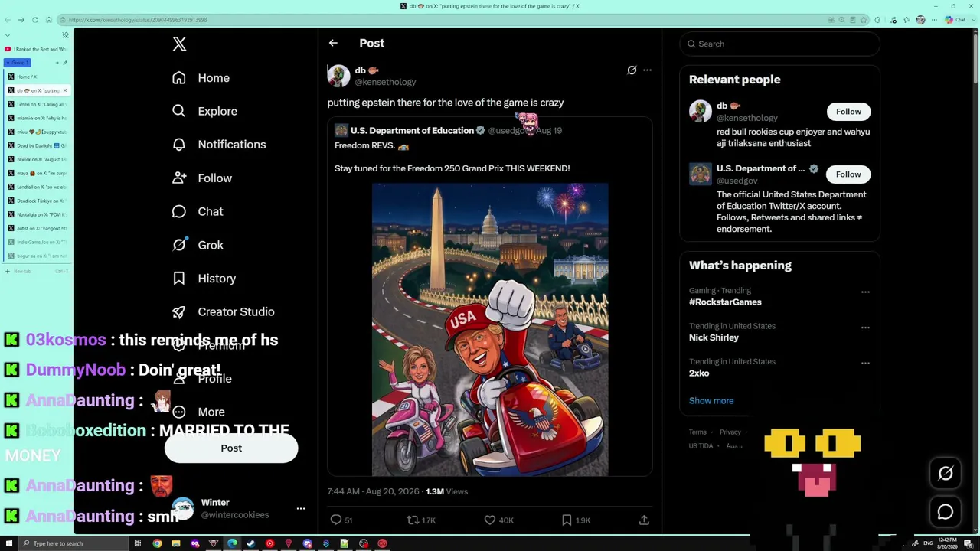The height and width of the screenshot is (551, 980).
Task: Open more options for Nick Shirley trend
Action: [x=865, y=328]
